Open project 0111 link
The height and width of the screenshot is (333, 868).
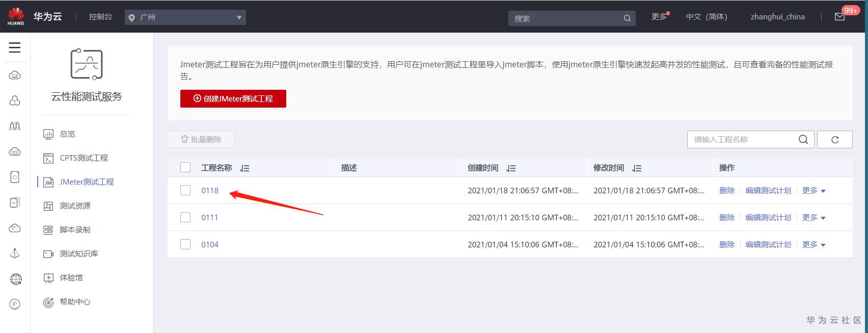coord(209,217)
